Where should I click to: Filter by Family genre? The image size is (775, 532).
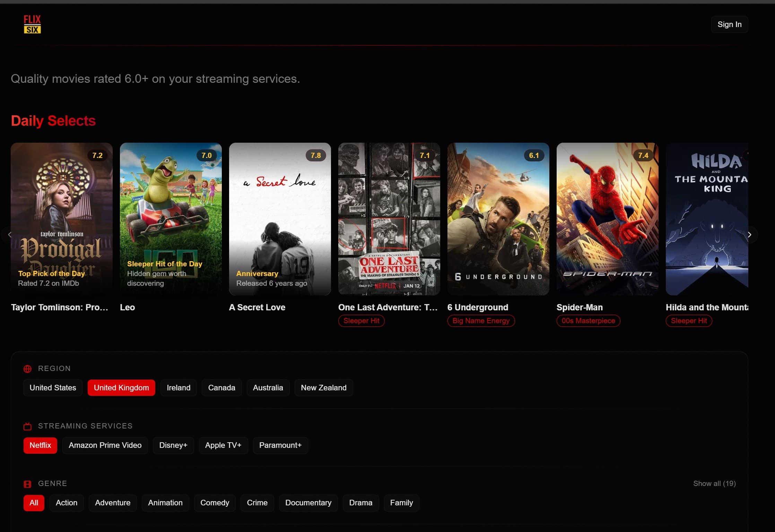coord(402,503)
